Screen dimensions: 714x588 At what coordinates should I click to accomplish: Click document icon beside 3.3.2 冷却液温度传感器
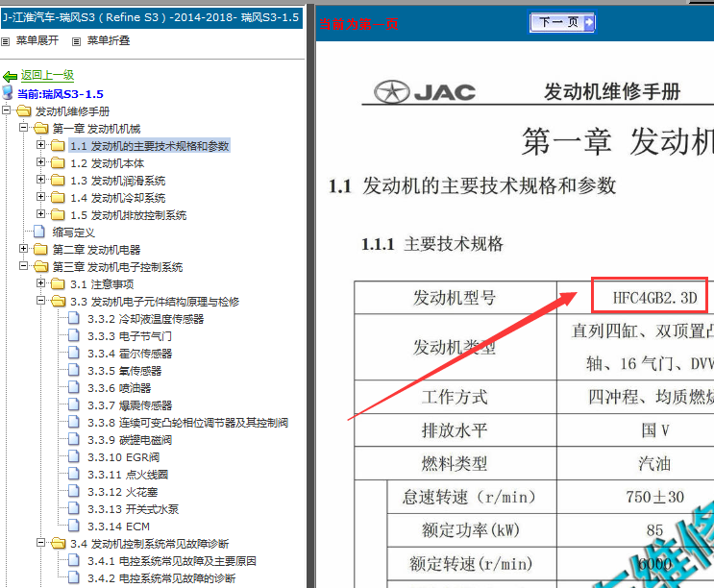point(74,318)
